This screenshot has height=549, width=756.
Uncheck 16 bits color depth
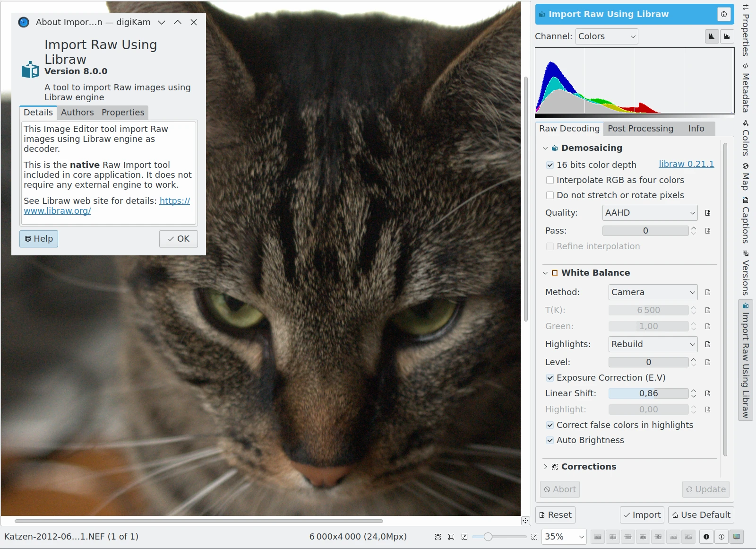pos(550,165)
